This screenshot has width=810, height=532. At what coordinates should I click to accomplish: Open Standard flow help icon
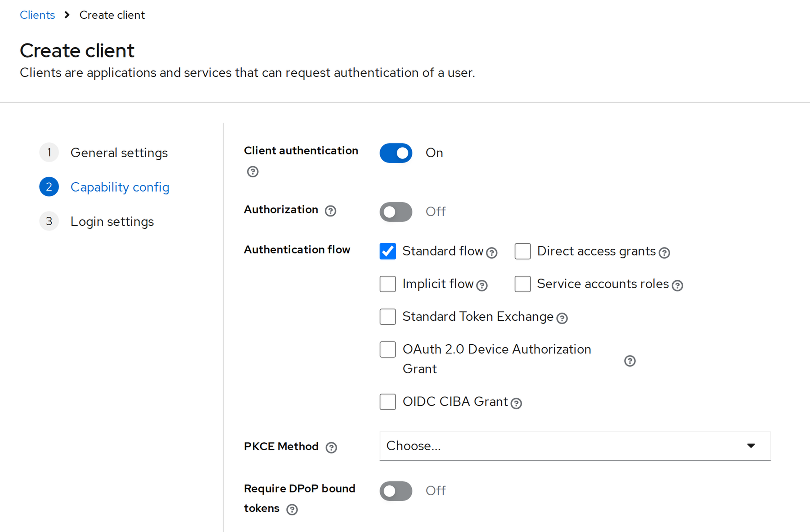[492, 253]
